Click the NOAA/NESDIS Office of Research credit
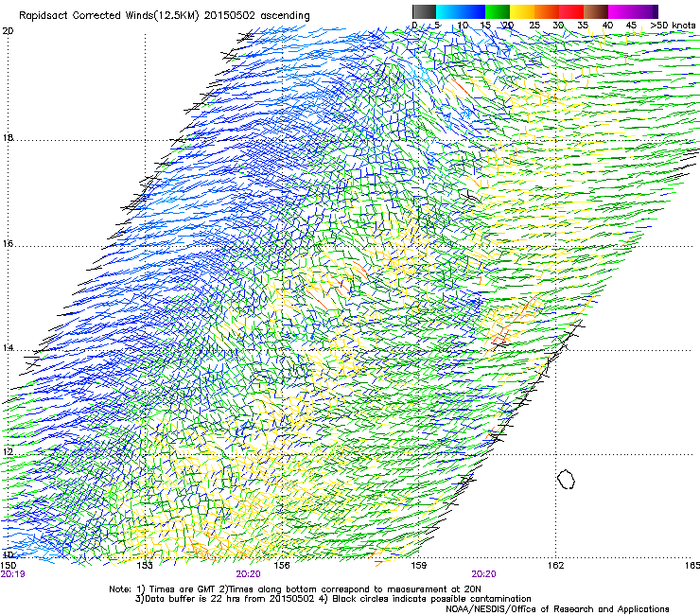This screenshot has width=700, height=615. (557, 608)
